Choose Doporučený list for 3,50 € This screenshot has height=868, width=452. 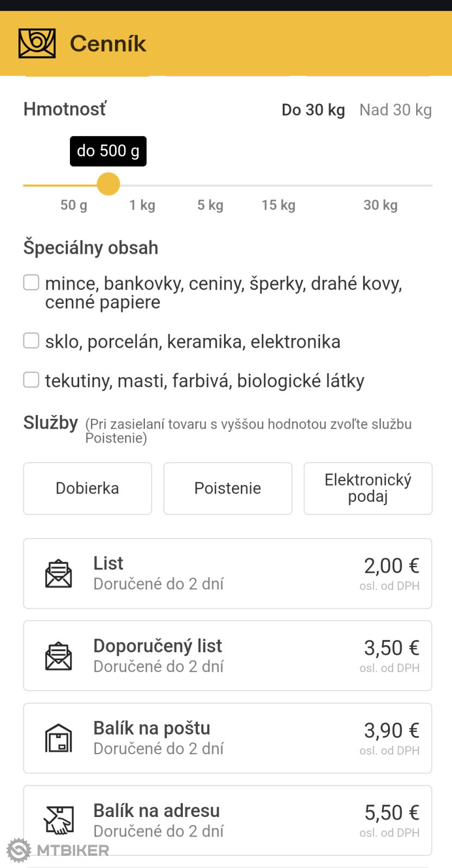click(227, 656)
